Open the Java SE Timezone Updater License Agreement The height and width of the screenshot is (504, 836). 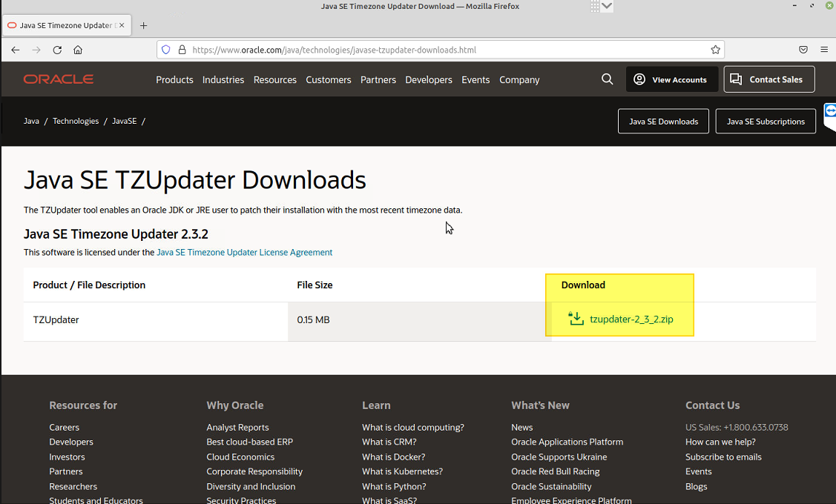[x=244, y=253]
